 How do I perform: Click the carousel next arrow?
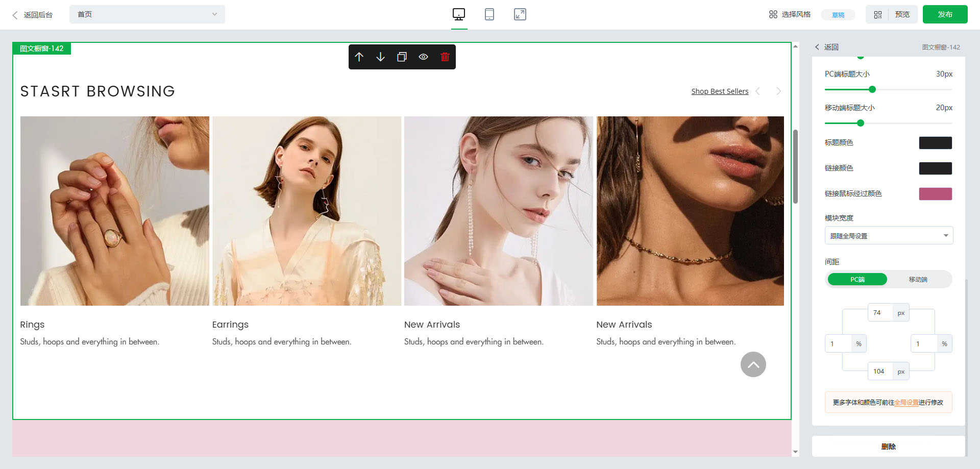click(778, 91)
